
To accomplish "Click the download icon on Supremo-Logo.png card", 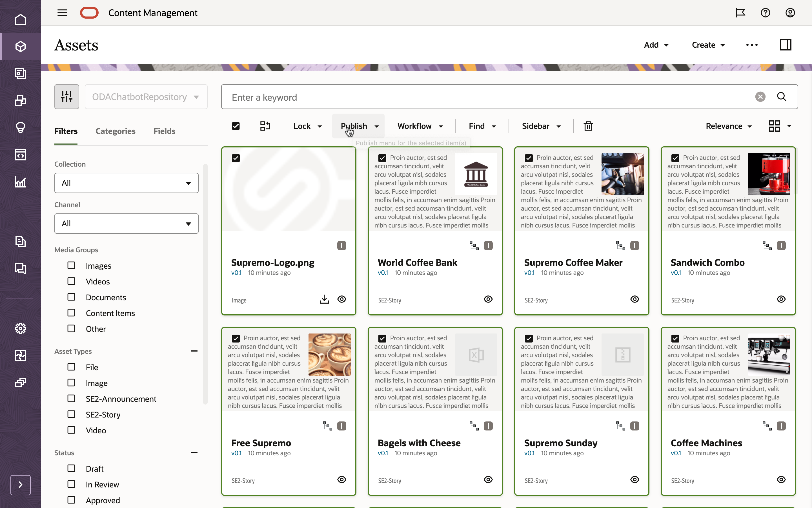I will pyautogui.click(x=323, y=299).
